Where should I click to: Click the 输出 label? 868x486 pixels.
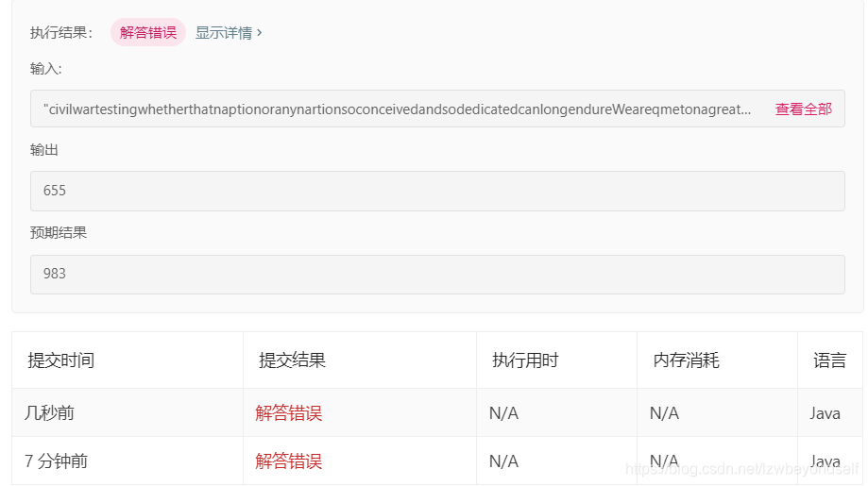(x=44, y=150)
